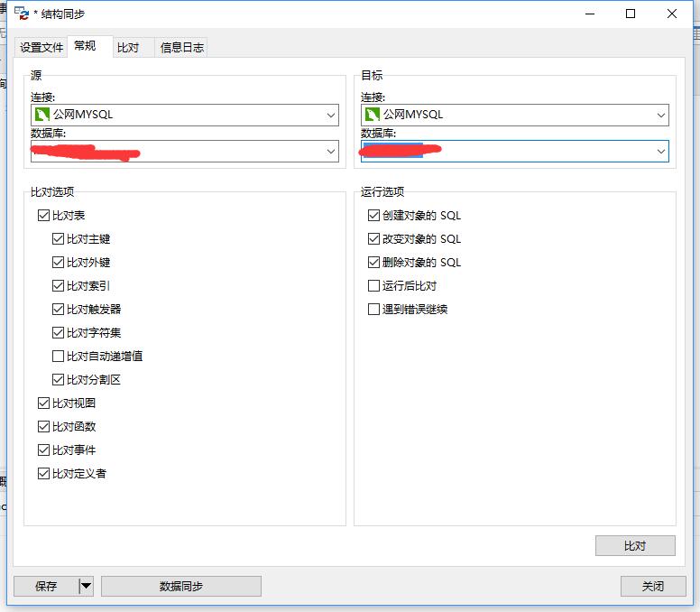Click the 数据同步 button

pos(180,587)
